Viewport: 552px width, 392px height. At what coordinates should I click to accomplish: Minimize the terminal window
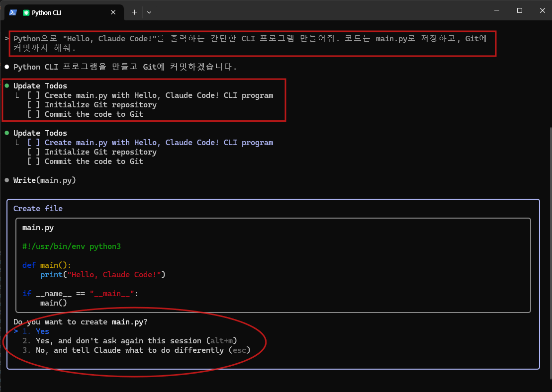click(497, 10)
